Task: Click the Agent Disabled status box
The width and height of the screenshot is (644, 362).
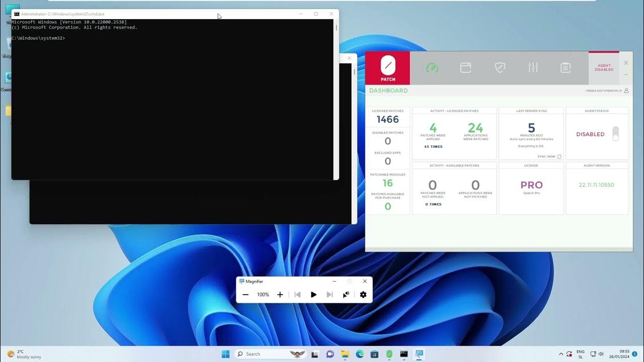Action: (x=604, y=68)
